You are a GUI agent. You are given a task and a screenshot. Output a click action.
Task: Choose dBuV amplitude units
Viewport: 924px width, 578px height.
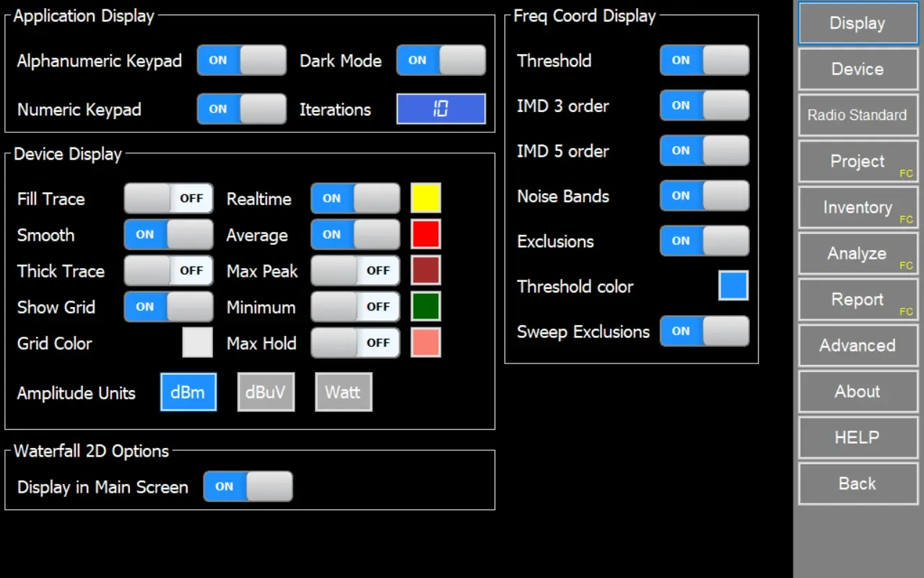pyautogui.click(x=266, y=392)
